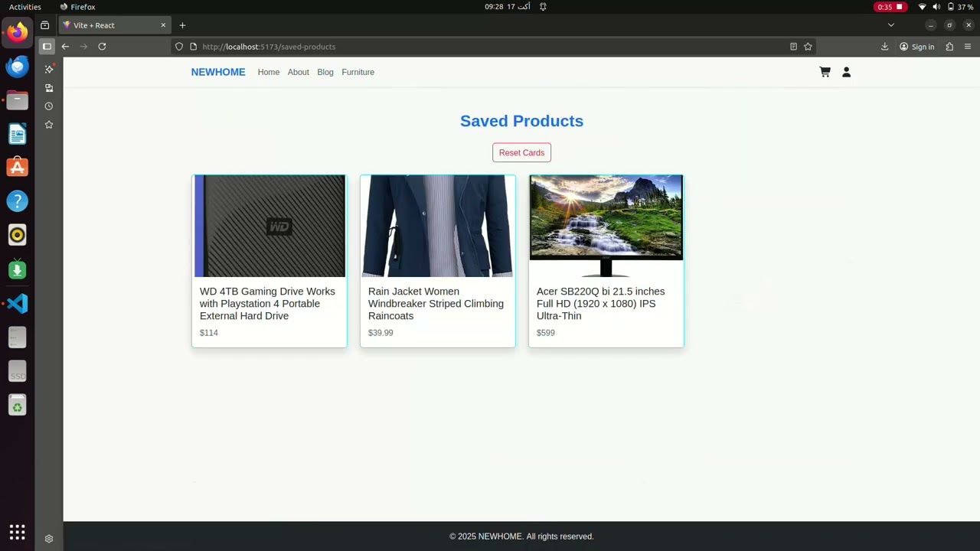Open the shopping cart icon
Screen dimensions: 980x551
tap(825, 72)
